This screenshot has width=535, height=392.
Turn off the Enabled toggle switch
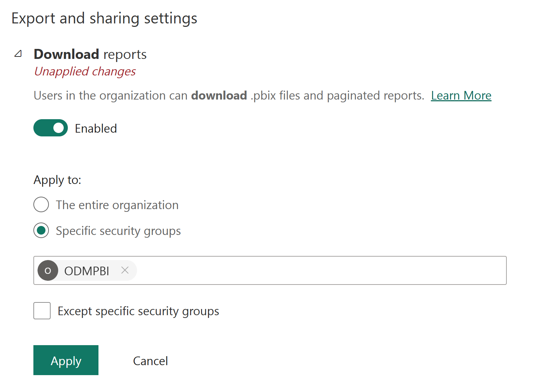(51, 128)
